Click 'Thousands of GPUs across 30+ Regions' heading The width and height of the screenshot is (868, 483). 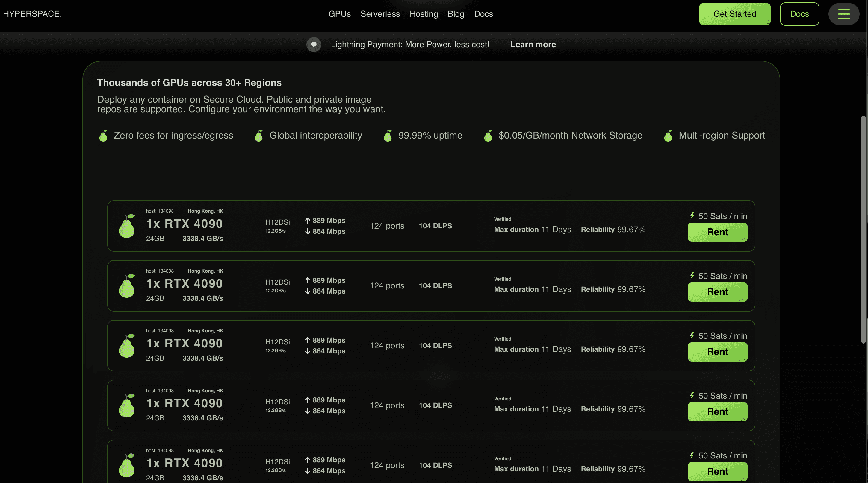[x=189, y=83]
